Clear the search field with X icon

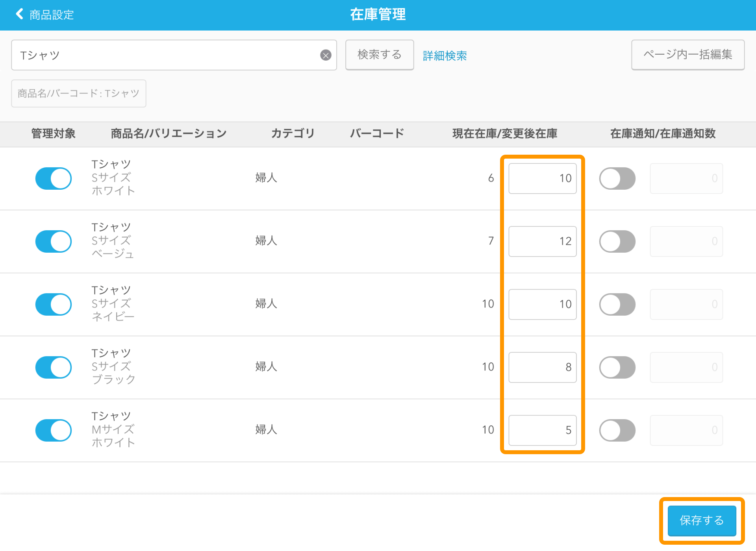pyautogui.click(x=326, y=55)
